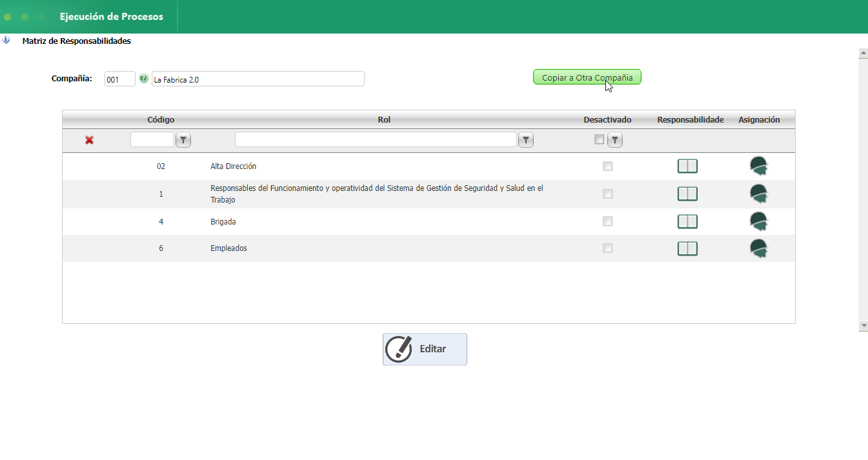
Task: Open Responsabilidades book icon for Empleados row
Action: [687, 248]
